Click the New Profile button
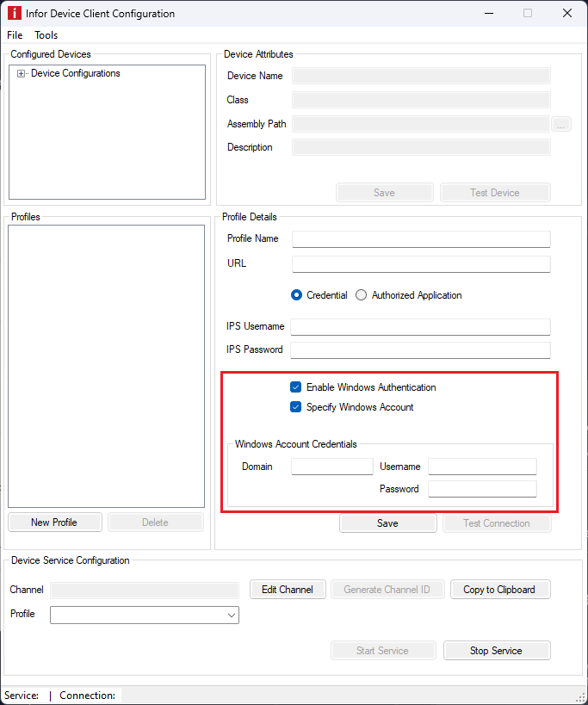The image size is (588, 705). [54, 523]
